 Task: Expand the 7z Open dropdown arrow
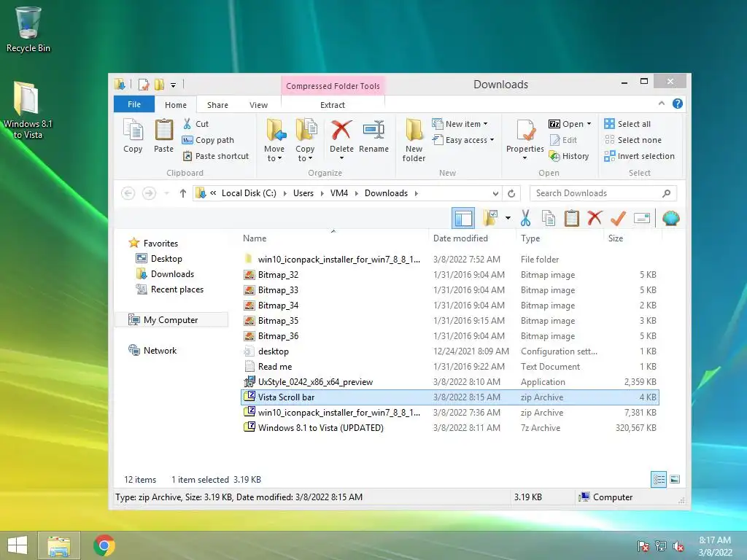click(589, 124)
